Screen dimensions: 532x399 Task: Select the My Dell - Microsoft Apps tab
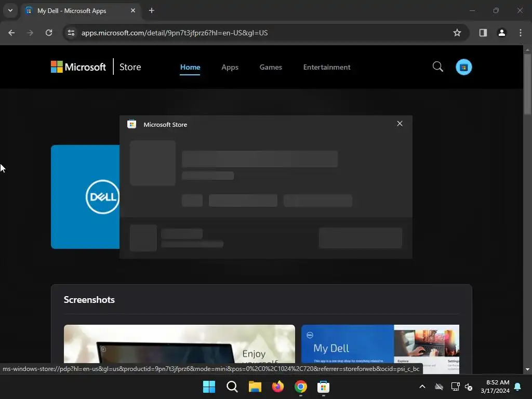81,11
